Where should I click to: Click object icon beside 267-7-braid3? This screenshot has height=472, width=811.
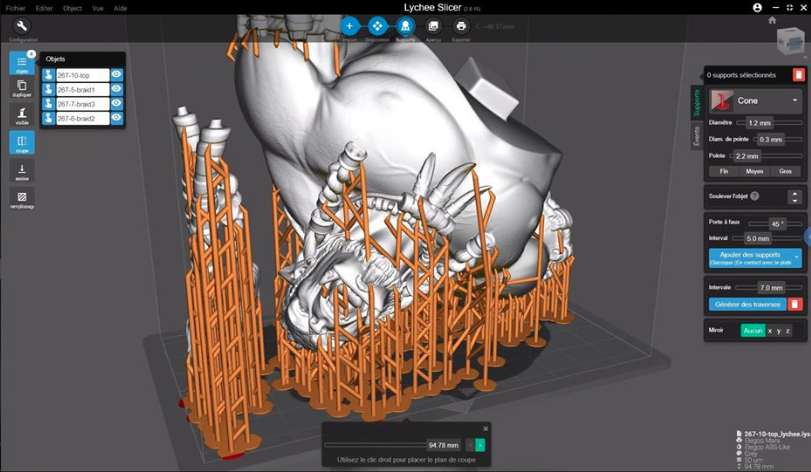point(49,104)
